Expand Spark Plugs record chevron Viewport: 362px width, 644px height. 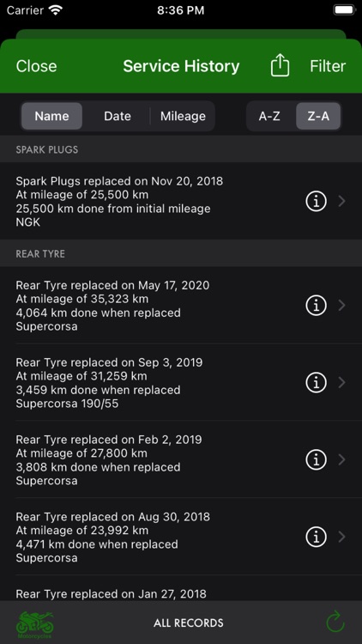[x=341, y=201]
